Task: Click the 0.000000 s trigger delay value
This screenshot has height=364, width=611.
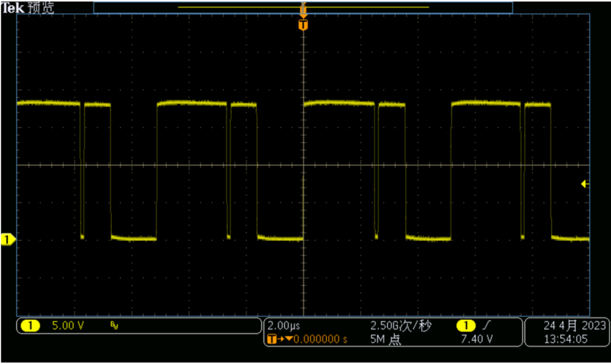Action: click(320, 339)
